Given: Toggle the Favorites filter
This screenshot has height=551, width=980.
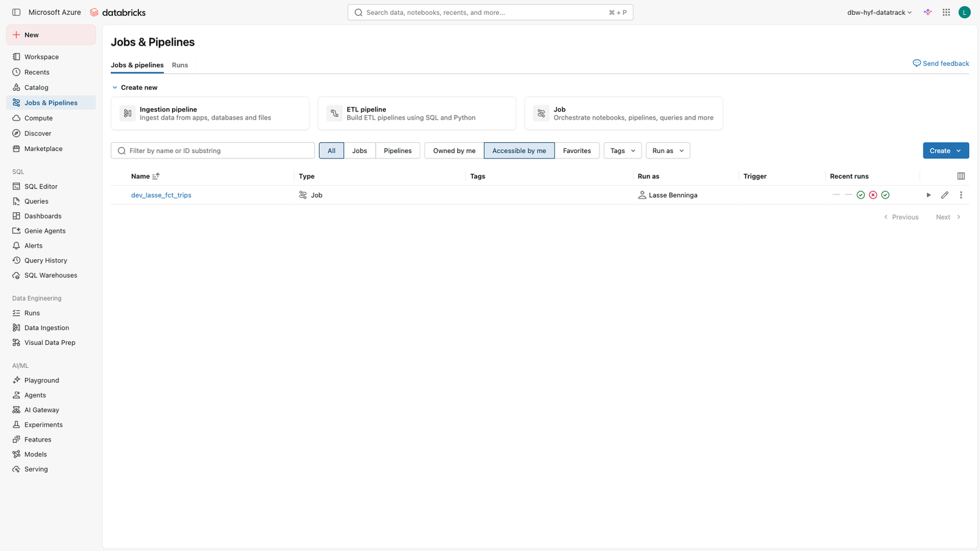Looking at the screenshot, I should (577, 150).
